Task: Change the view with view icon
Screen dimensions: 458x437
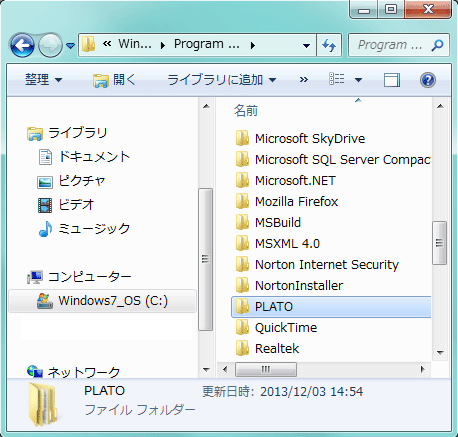Action: pos(337,79)
